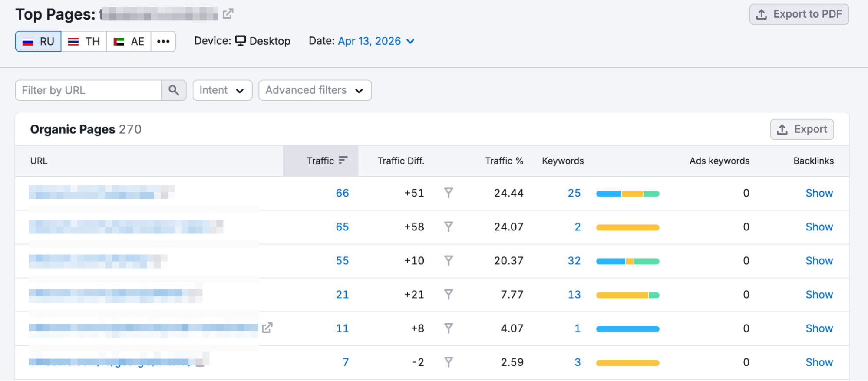Click the Ads keywords column header
The image size is (868, 381).
click(719, 161)
